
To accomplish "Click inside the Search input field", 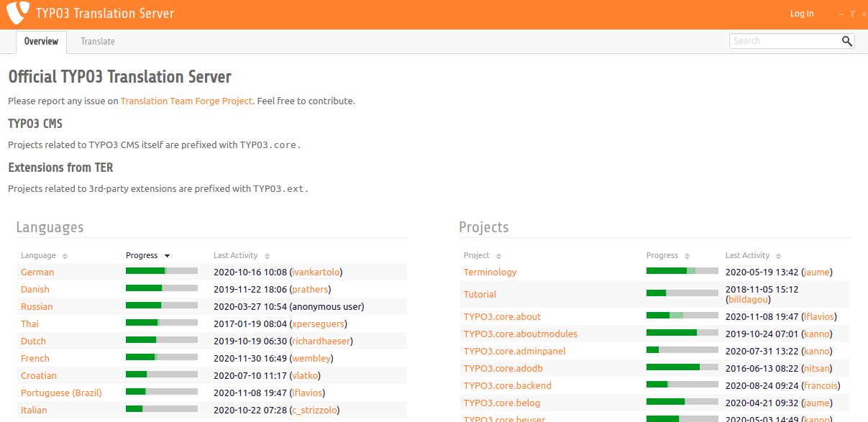I will click(780, 41).
